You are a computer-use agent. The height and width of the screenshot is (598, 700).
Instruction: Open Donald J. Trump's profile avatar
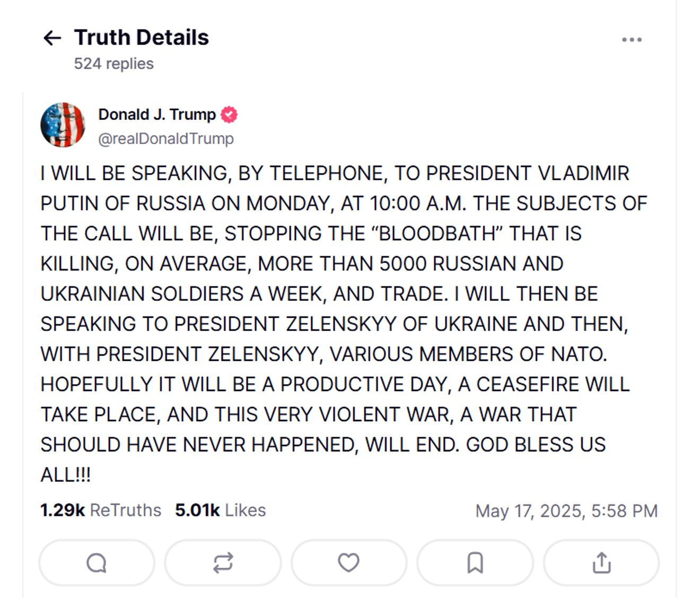tap(63, 125)
